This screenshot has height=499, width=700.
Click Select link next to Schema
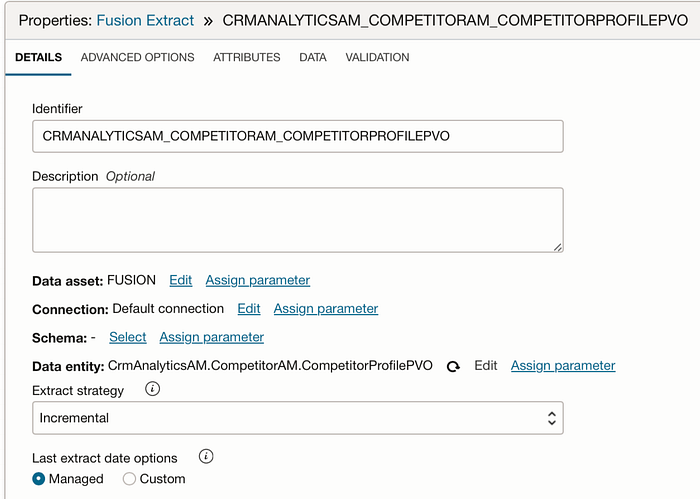[x=128, y=337]
